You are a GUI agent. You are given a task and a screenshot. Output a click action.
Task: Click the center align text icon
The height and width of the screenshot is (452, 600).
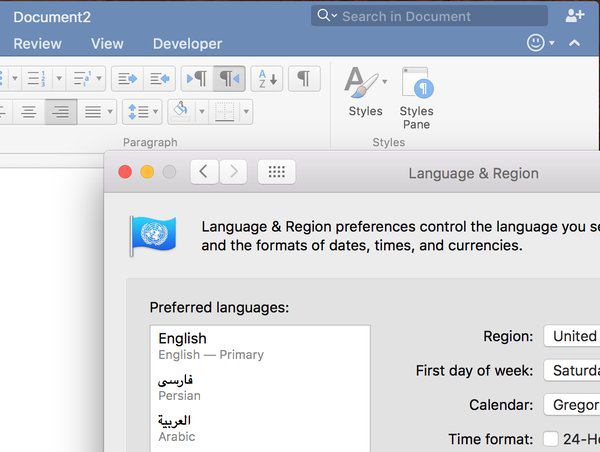click(x=29, y=112)
